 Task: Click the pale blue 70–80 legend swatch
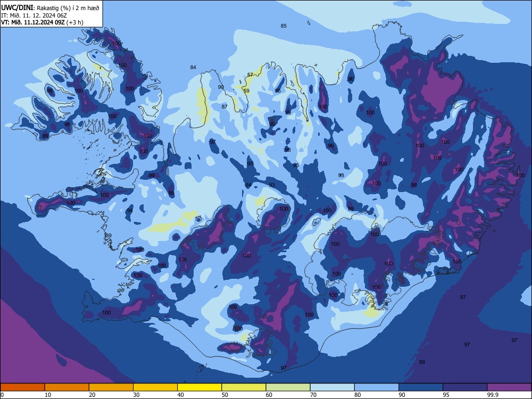click(332, 387)
